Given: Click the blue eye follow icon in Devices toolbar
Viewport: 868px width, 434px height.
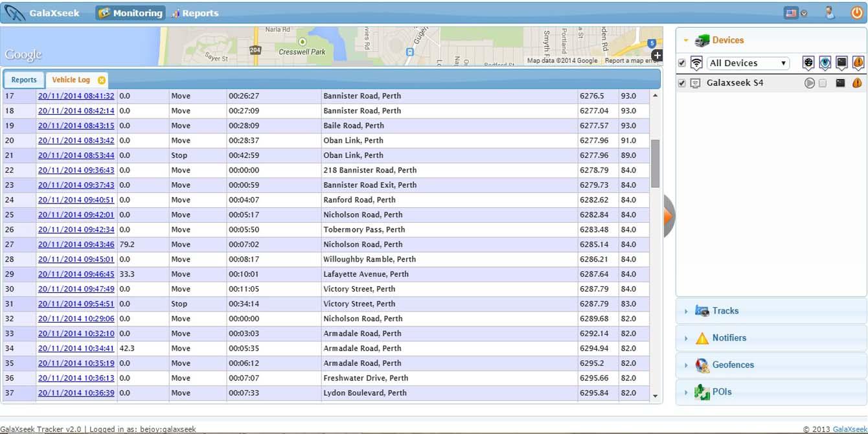Looking at the screenshot, I should 825,63.
